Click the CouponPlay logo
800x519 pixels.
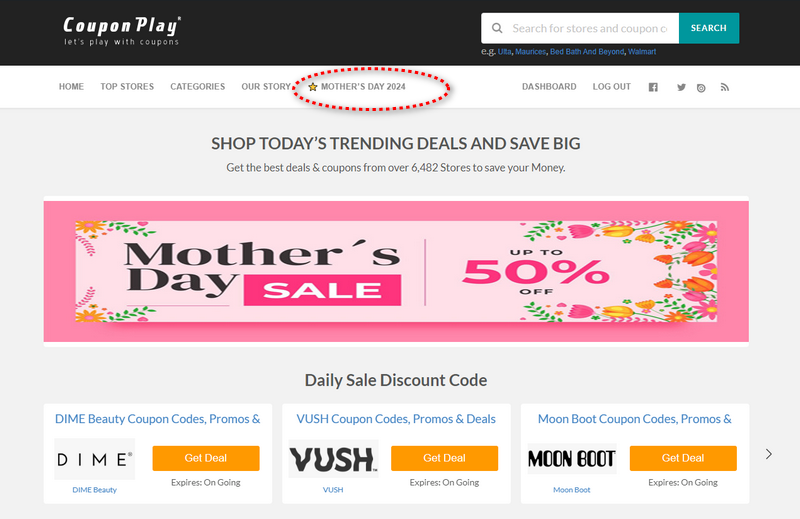[x=121, y=31]
